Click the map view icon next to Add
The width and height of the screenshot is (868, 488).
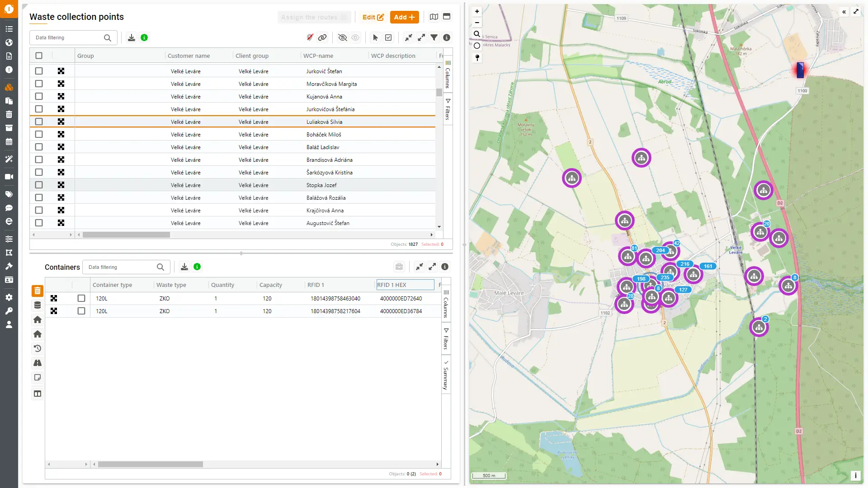pyautogui.click(x=434, y=17)
